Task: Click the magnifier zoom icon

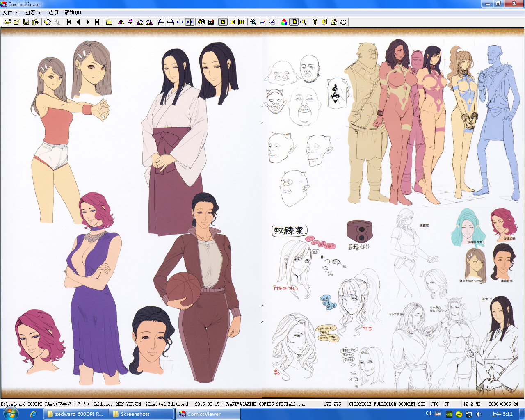Action: coord(253,22)
